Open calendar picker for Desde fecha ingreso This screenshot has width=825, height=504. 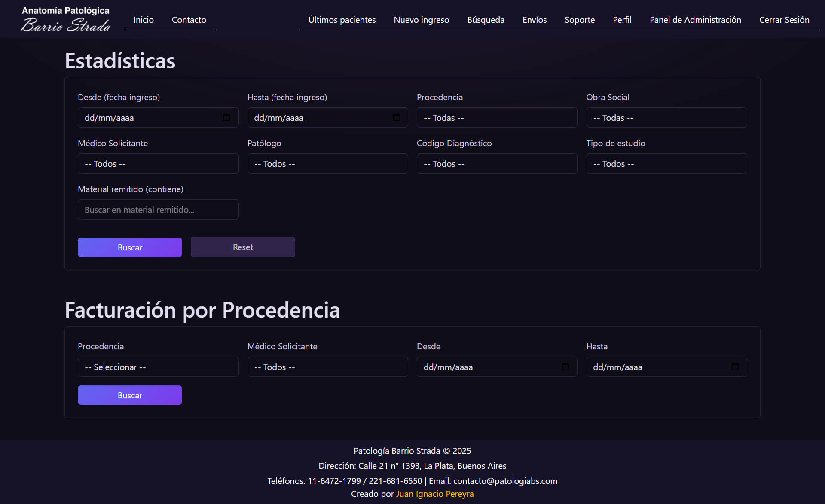pyautogui.click(x=226, y=117)
